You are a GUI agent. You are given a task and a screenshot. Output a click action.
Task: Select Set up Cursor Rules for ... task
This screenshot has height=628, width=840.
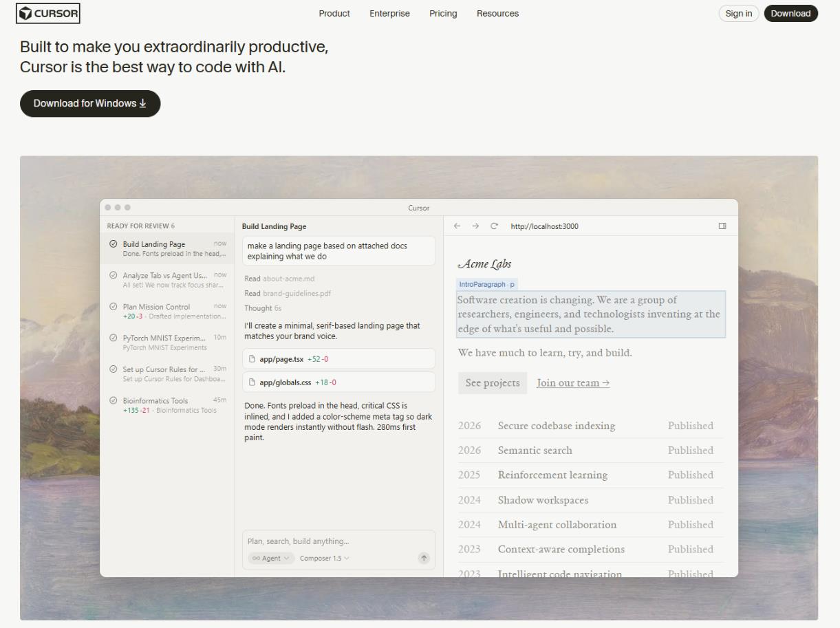pos(167,373)
